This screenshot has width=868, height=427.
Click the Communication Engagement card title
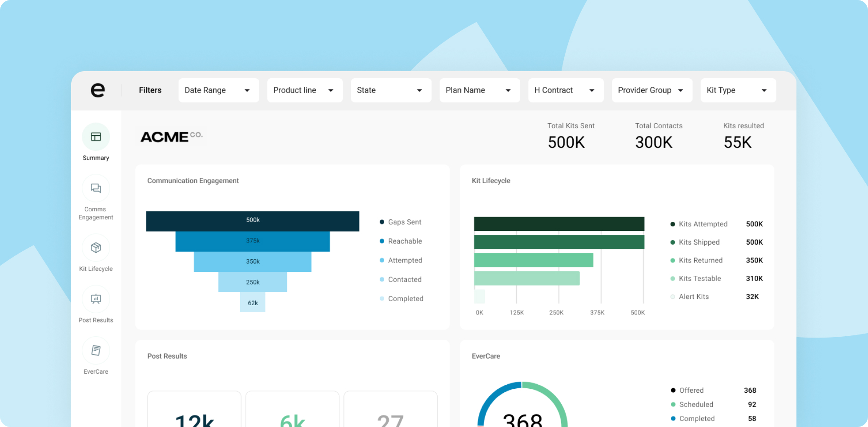point(193,181)
